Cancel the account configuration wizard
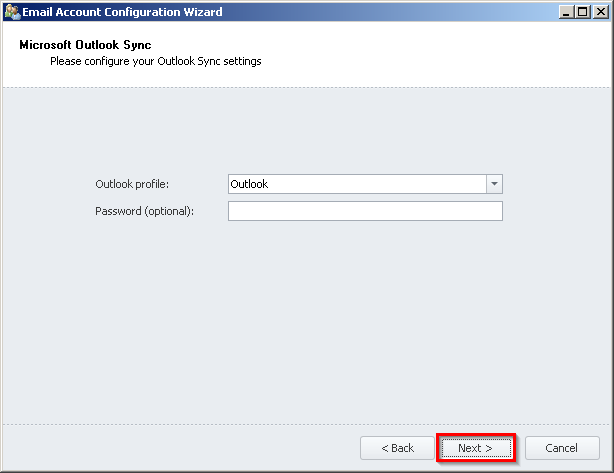 coord(562,448)
